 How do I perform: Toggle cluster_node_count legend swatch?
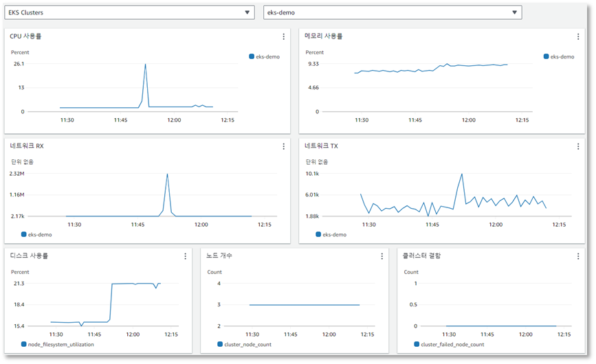click(x=220, y=344)
